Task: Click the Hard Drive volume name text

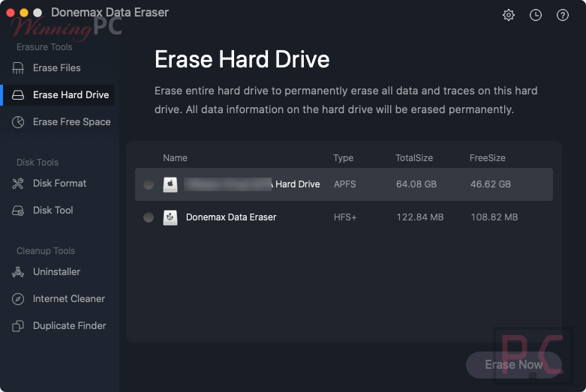Action: 297,184
